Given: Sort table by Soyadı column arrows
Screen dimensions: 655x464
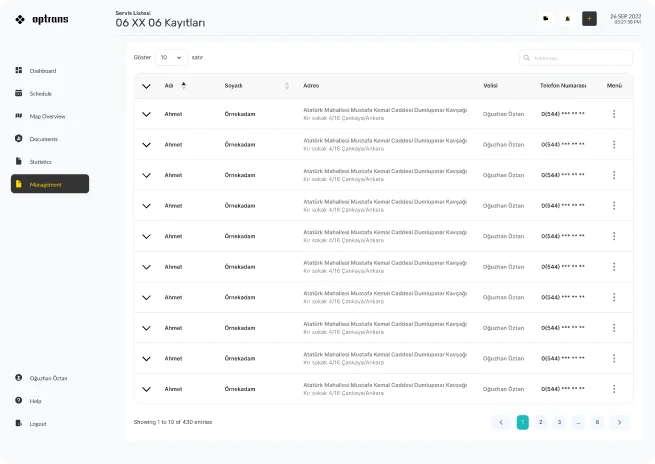Looking at the screenshot, I should [x=287, y=85].
